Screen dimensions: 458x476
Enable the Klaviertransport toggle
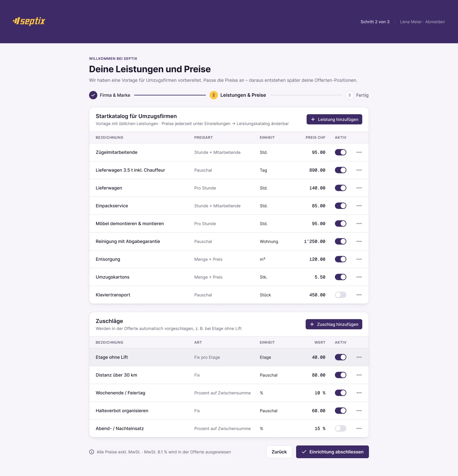341,295
